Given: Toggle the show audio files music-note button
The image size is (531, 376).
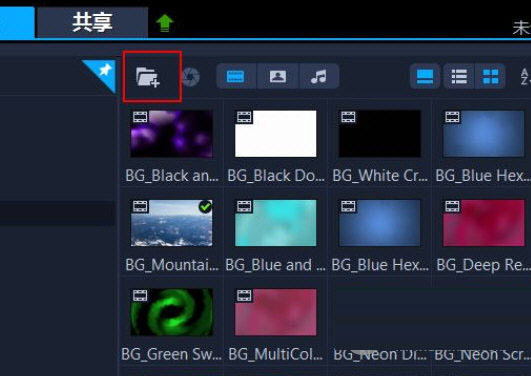Looking at the screenshot, I should click(x=319, y=76).
